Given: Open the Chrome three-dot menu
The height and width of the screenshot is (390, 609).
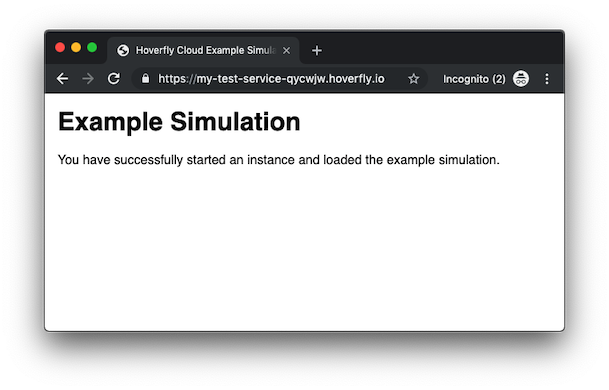Looking at the screenshot, I should tap(547, 79).
